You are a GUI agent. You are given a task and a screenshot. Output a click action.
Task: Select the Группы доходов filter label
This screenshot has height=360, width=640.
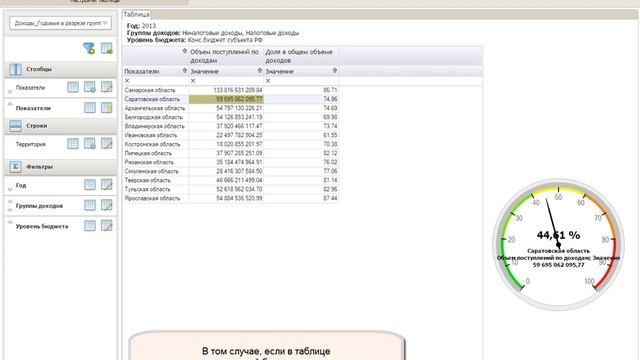[39, 206]
